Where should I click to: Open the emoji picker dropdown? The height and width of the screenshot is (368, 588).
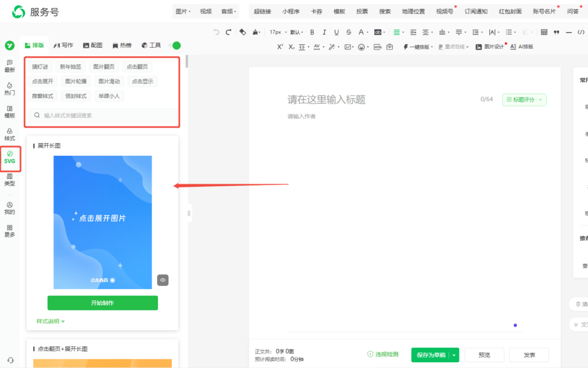tap(363, 47)
